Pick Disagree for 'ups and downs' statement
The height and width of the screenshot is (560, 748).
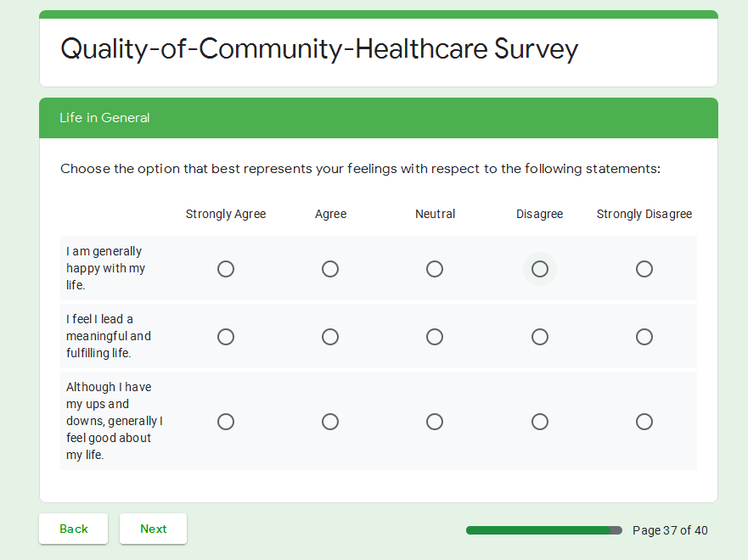[x=540, y=422]
